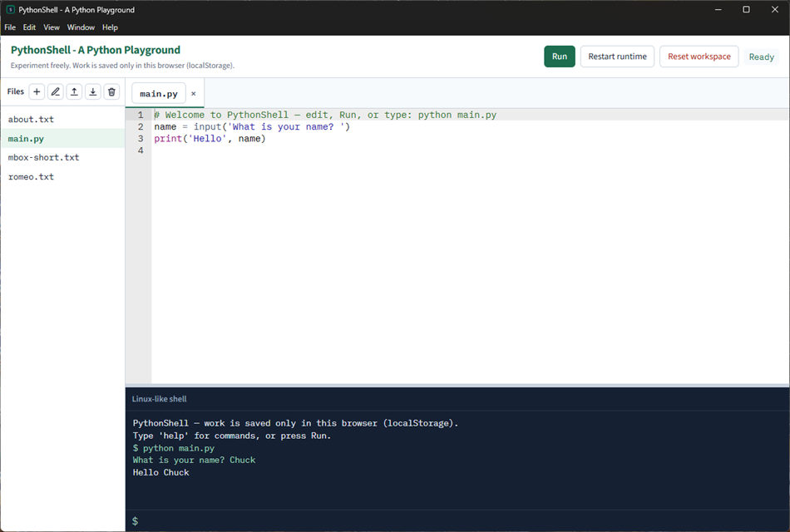Image resolution: width=790 pixels, height=532 pixels.
Task: Click line 1 comment in the editor
Action: (325, 115)
